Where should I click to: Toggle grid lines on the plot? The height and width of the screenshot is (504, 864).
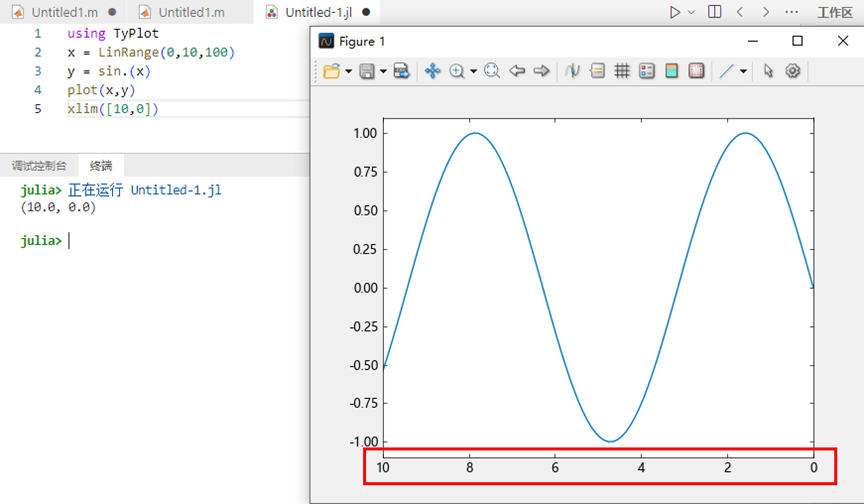click(622, 71)
